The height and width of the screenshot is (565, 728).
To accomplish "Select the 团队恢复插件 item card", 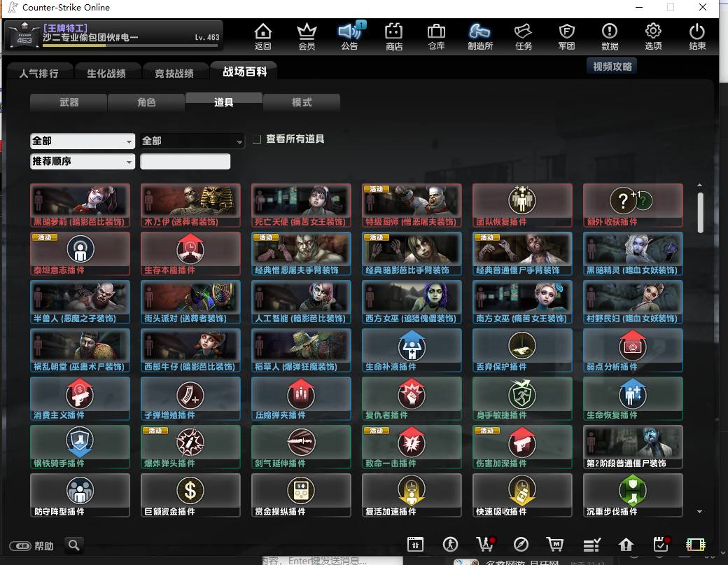I will [x=522, y=205].
